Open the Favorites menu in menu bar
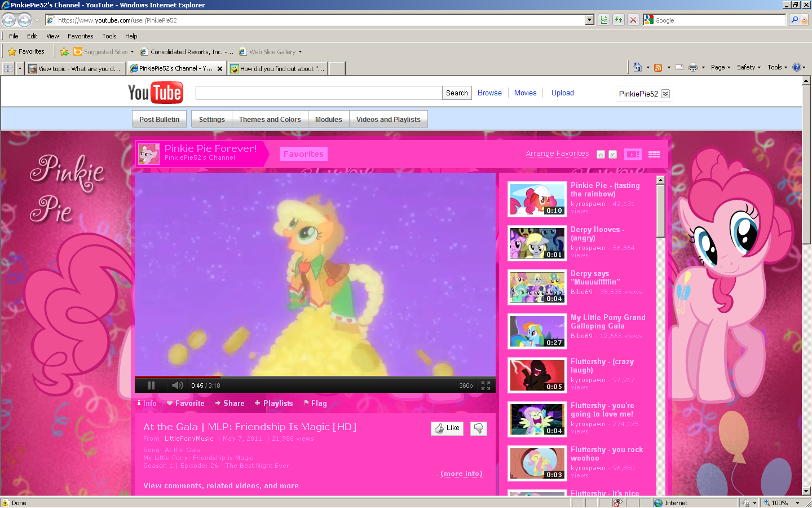Image resolution: width=812 pixels, height=508 pixels. coord(80,36)
